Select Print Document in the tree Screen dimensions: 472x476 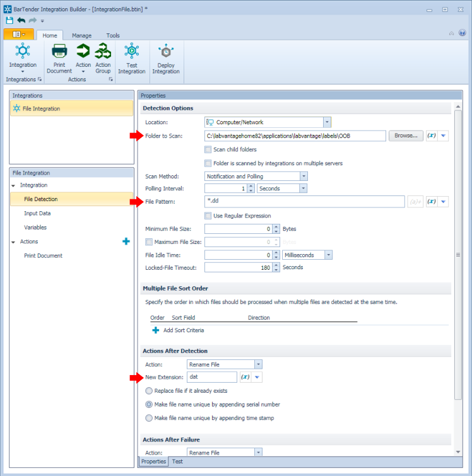[x=43, y=255]
